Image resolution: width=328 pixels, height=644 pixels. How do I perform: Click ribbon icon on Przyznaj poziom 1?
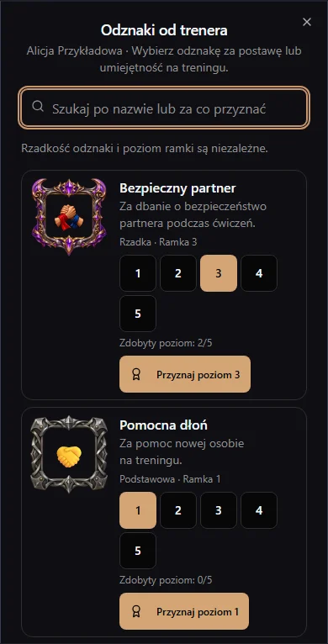pyautogui.click(x=136, y=611)
